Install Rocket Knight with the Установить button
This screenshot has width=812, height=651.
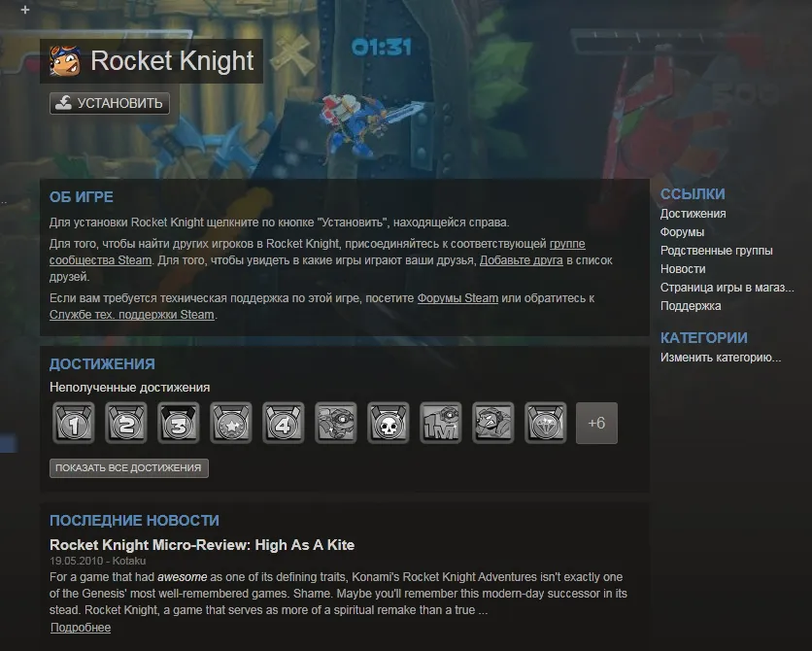pos(110,103)
